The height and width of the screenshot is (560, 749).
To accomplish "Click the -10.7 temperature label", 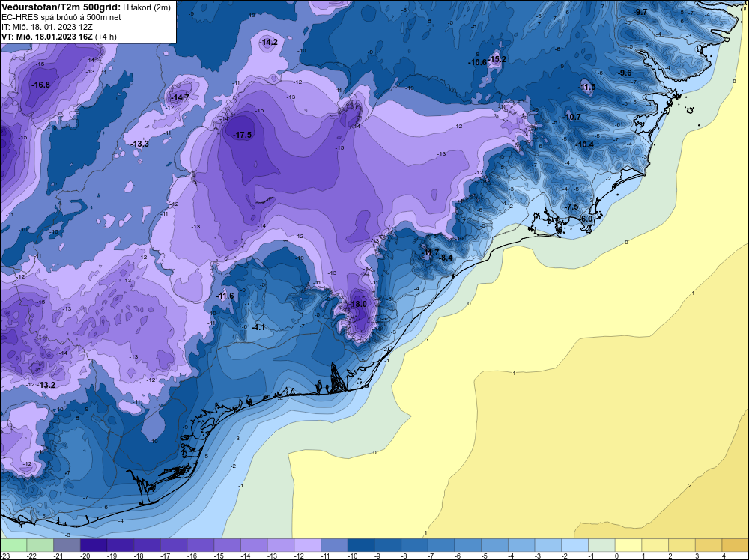I will click(571, 117).
